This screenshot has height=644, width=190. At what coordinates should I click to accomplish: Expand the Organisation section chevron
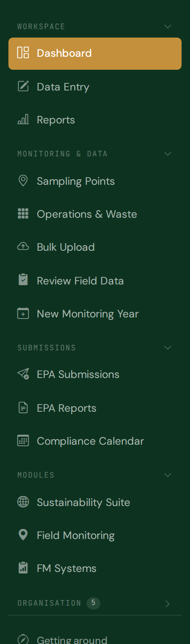tap(167, 604)
